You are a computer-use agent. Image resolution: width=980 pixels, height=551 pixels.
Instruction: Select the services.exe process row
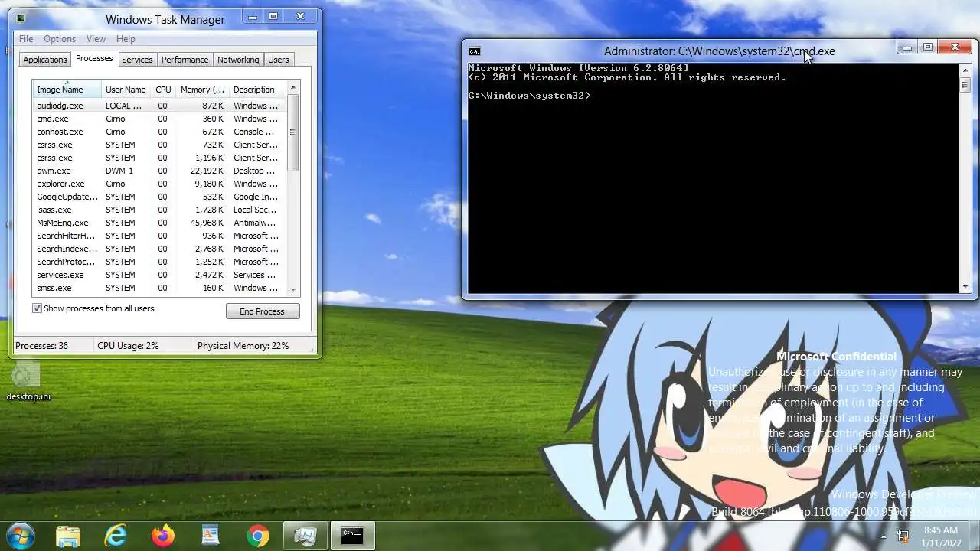(159, 275)
